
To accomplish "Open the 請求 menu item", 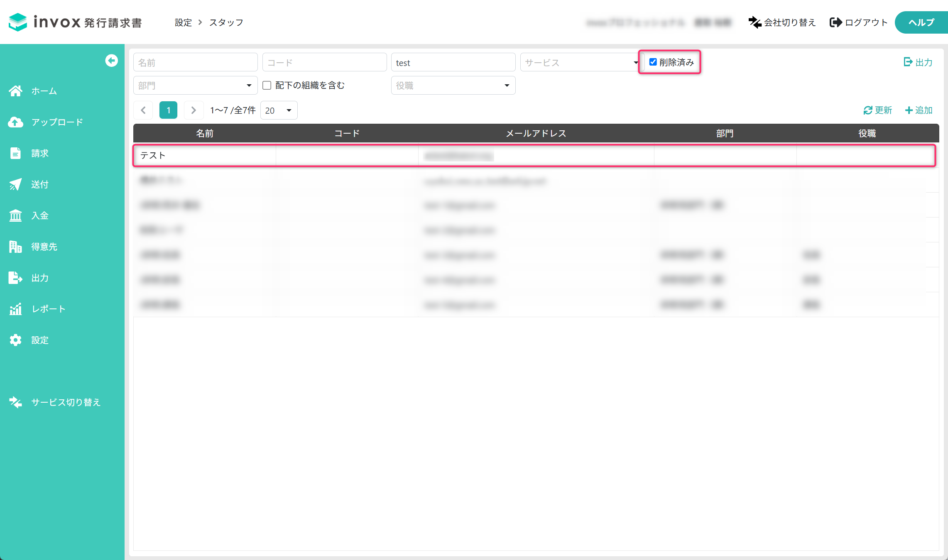I will [x=40, y=153].
